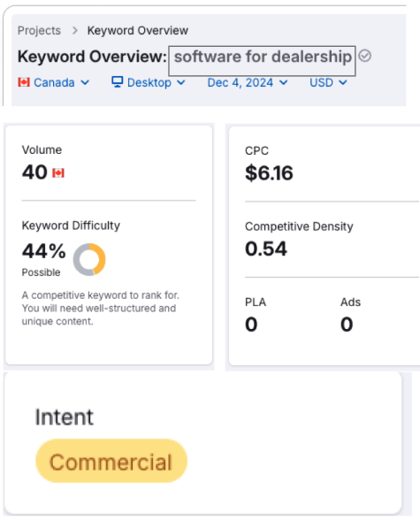Click the Ads count value
420x520 pixels.
pos(347,324)
